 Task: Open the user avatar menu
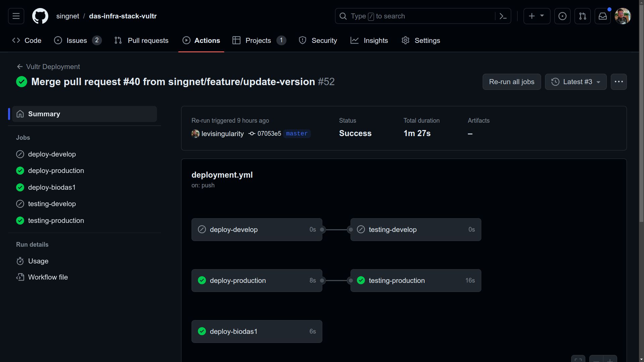[x=623, y=16]
